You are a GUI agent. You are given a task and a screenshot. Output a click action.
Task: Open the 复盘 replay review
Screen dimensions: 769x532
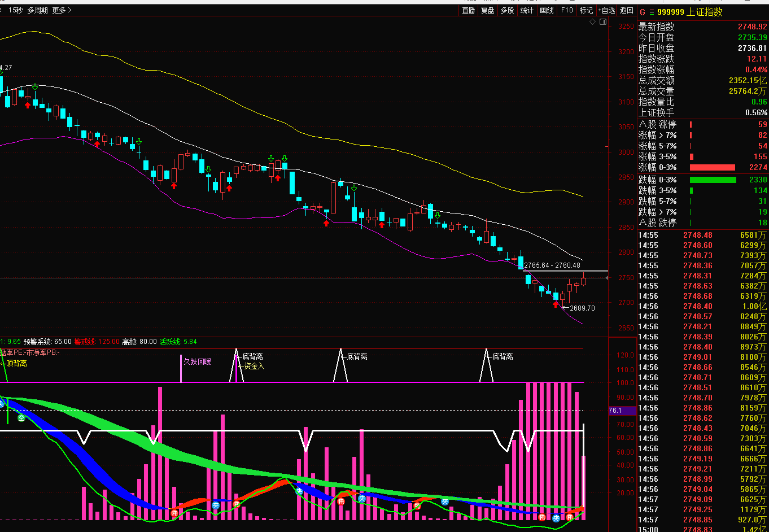point(488,10)
